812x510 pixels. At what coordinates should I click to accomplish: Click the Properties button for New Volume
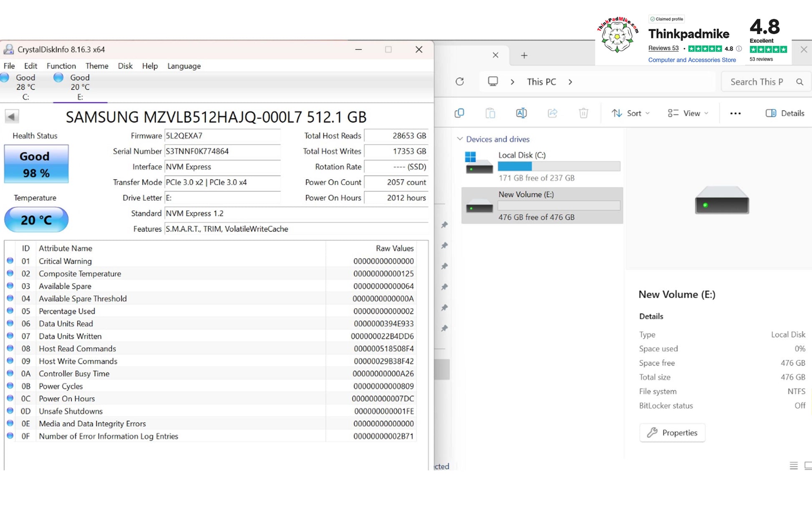[672, 433]
